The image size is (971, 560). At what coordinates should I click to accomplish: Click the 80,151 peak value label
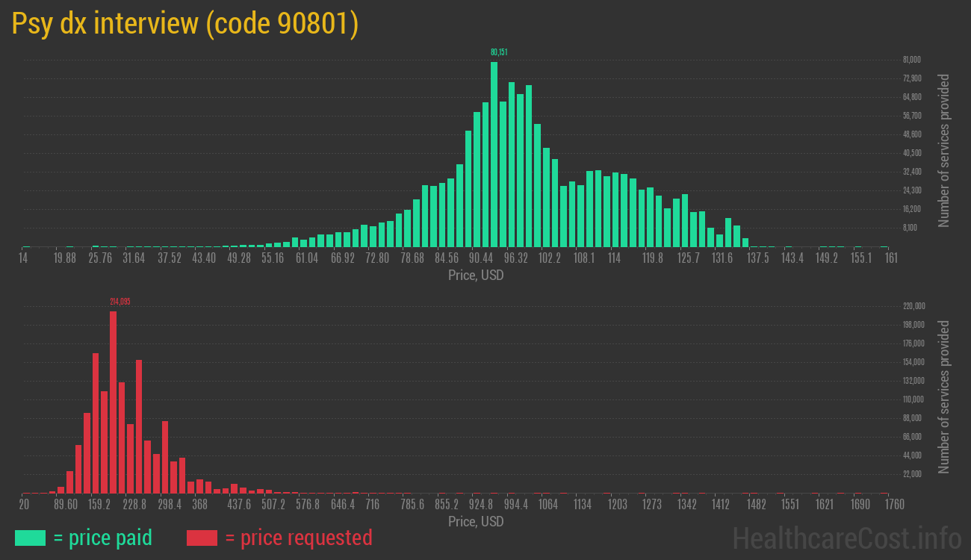coord(499,52)
